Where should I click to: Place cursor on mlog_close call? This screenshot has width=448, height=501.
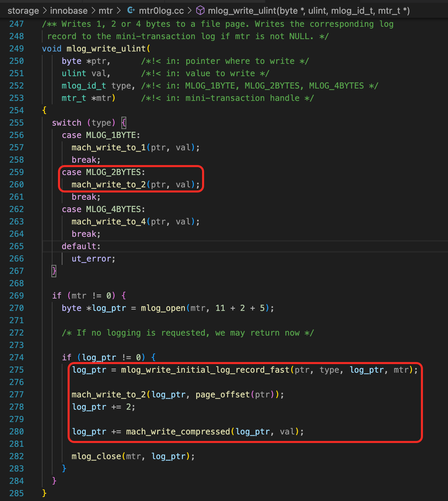[x=96, y=456]
